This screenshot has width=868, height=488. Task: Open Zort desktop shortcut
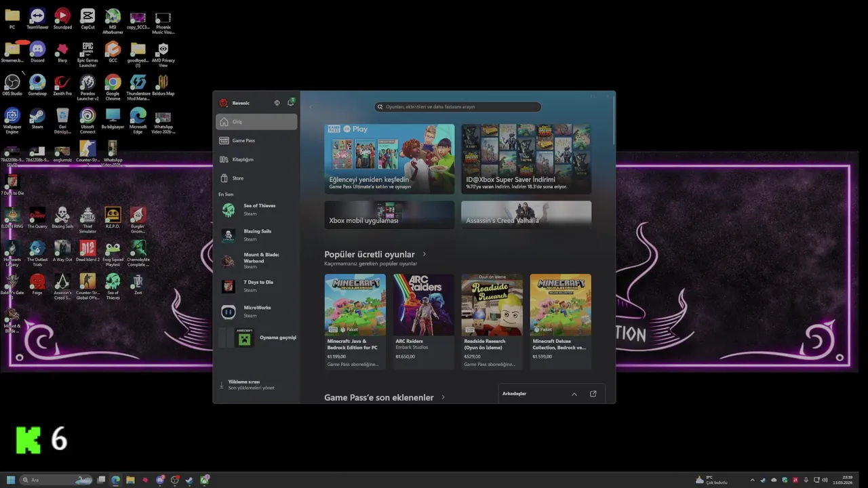[138, 285]
